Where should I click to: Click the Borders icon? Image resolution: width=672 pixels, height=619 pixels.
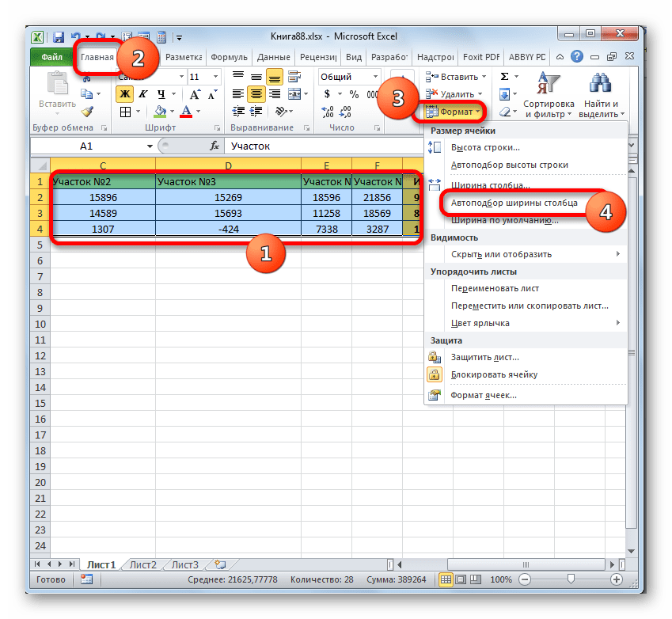coord(126,112)
